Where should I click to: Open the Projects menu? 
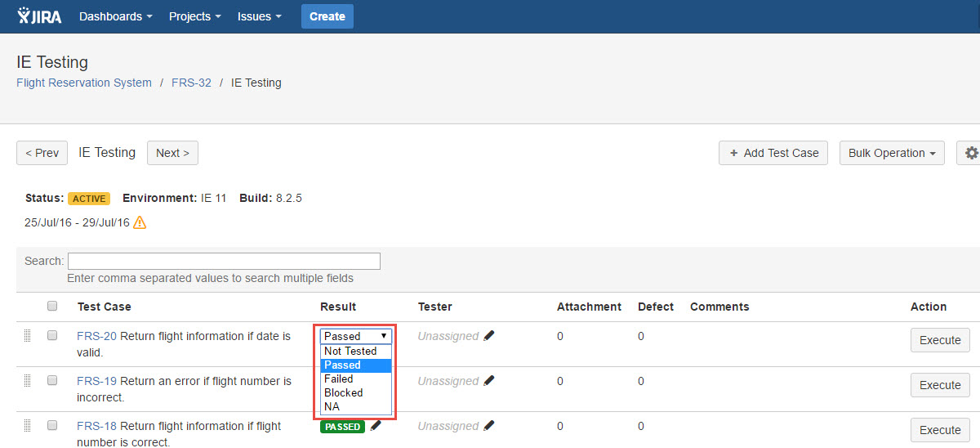194,16
